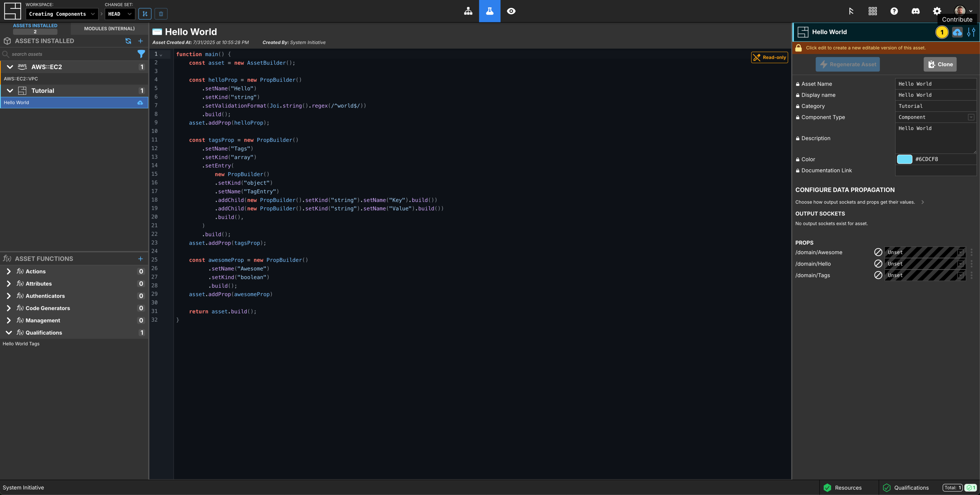Viewport: 980px width, 495px height.
Task: Click the cursor pointer icon in top bar
Action: point(851,11)
